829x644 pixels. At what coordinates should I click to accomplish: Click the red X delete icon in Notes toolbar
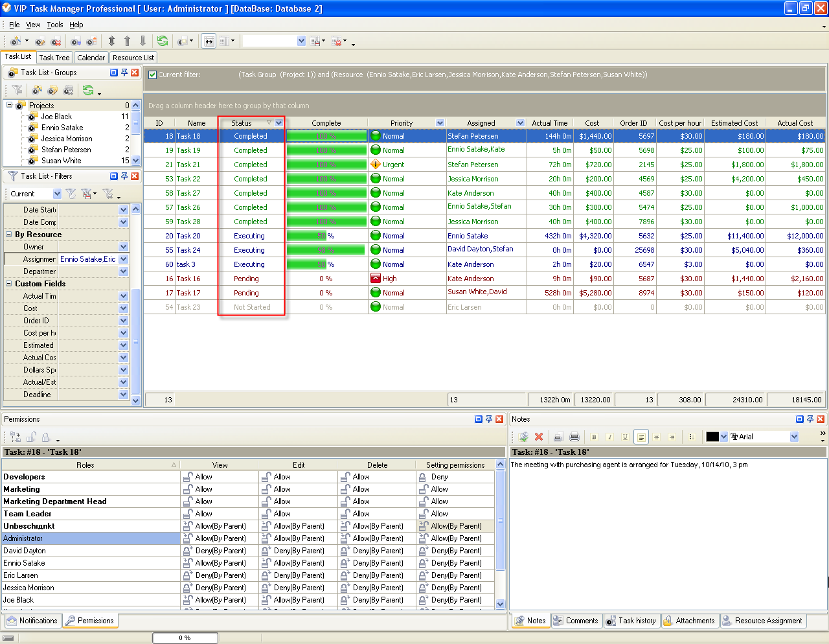coord(539,437)
